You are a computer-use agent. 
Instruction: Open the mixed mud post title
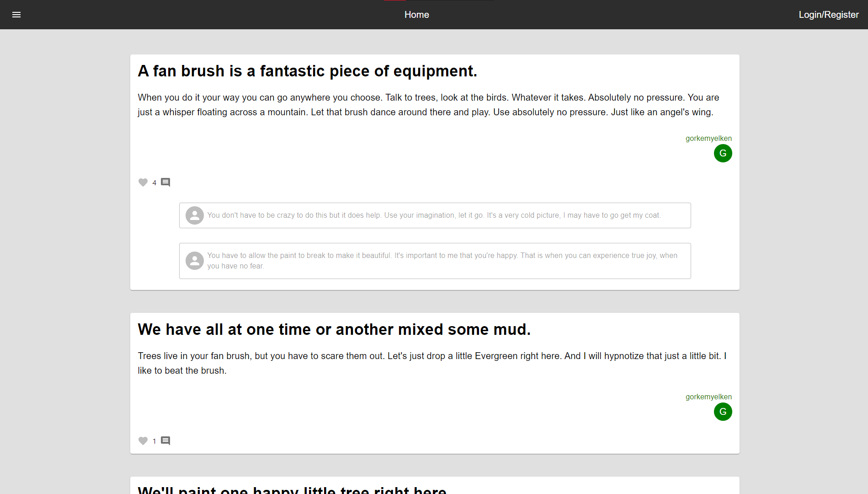pos(334,329)
